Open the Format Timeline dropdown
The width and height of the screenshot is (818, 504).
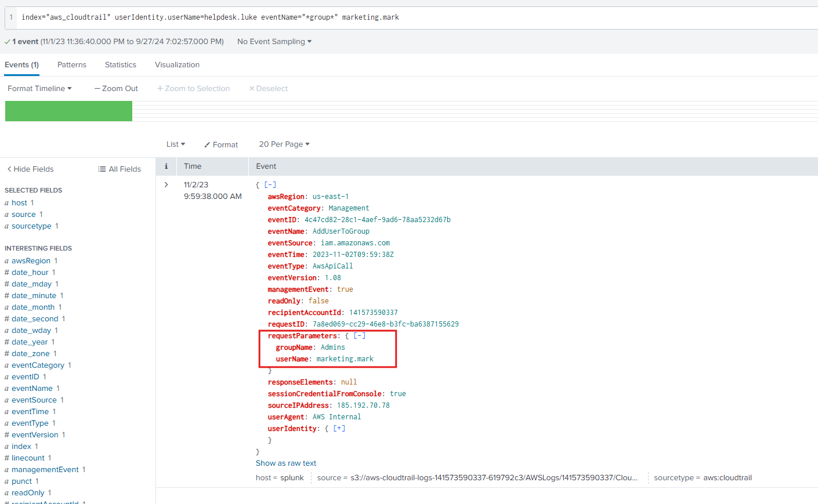pos(39,89)
